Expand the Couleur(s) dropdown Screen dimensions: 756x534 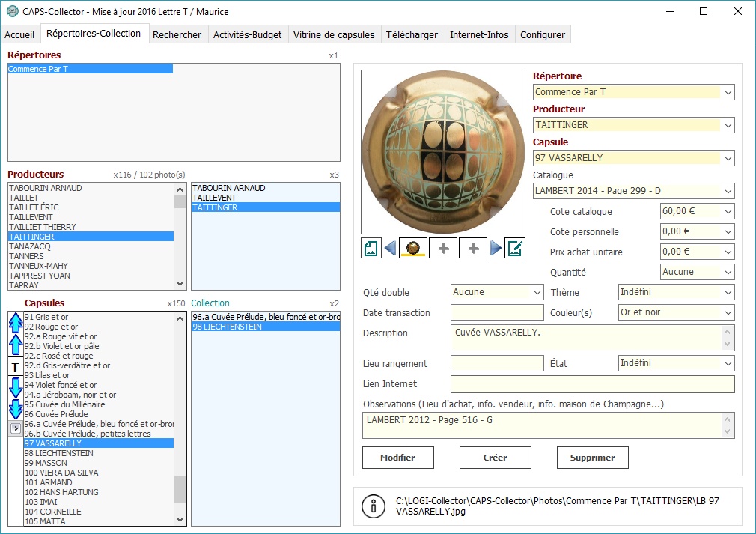click(x=728, y=312)
